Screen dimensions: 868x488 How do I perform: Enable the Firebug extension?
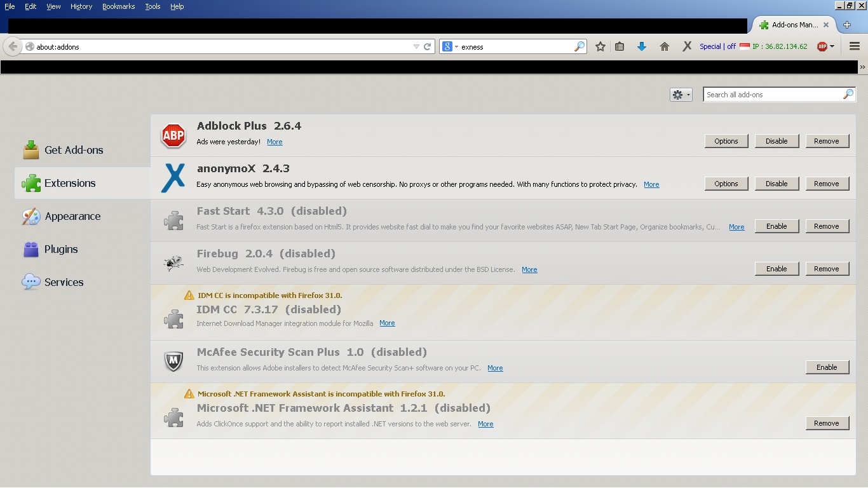pyautogui.click(x=776, y=269)
